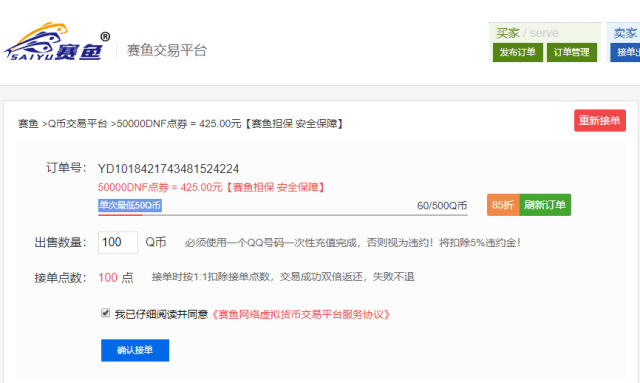Click the 卖家 panel heading

coord(625,33)
